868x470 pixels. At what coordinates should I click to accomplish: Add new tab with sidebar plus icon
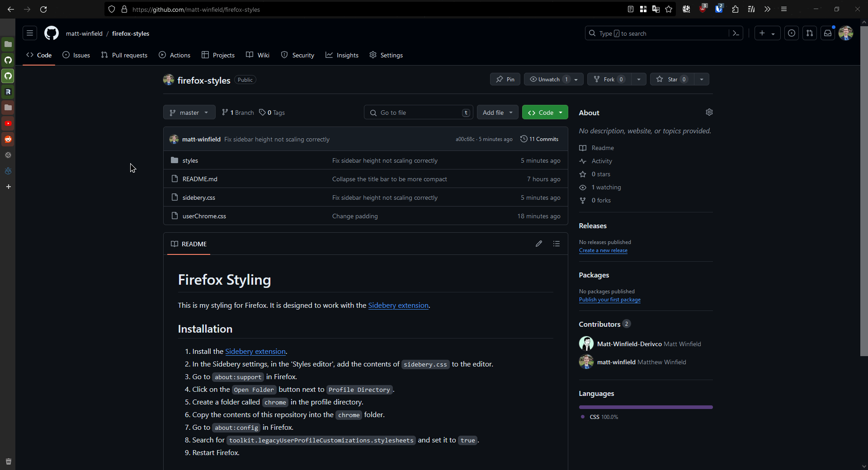[x=8, y=187]
